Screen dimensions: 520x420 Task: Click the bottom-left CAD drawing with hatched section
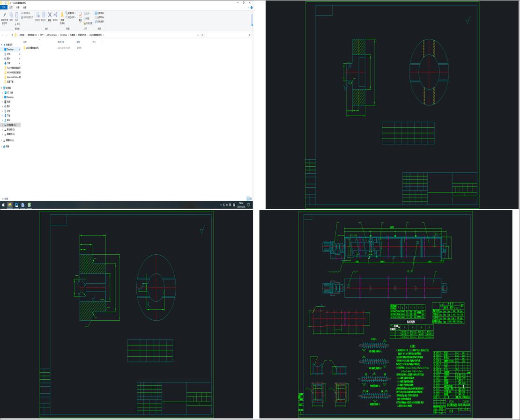click(x=126, y=314)
